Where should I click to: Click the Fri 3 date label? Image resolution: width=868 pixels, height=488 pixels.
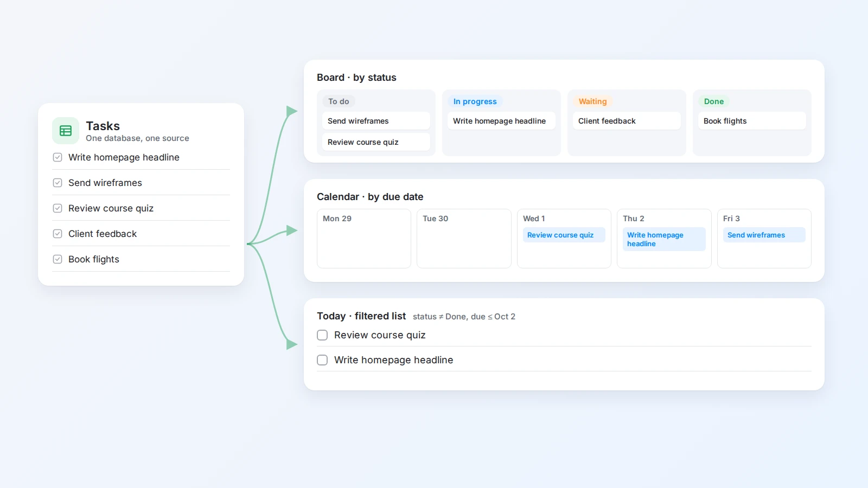[x=731, y=219]
